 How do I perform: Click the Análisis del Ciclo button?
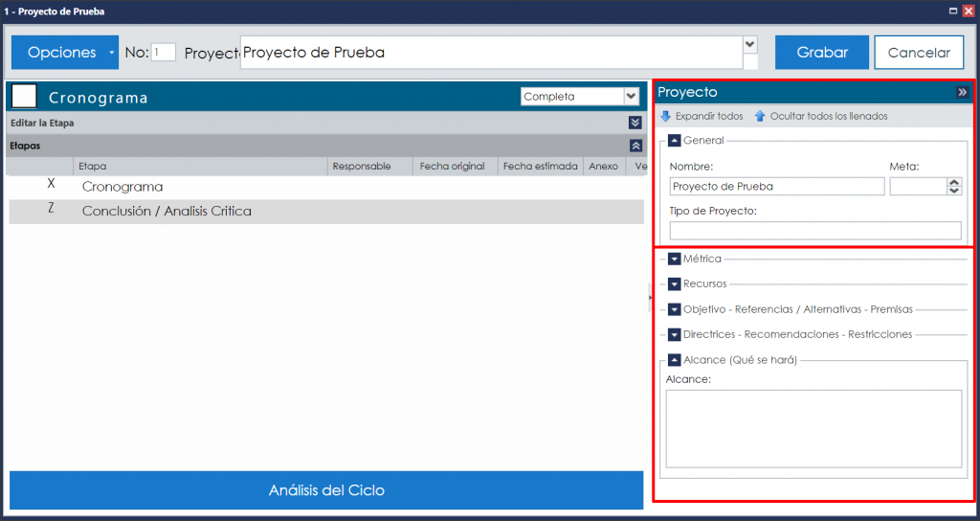point(326,490)
